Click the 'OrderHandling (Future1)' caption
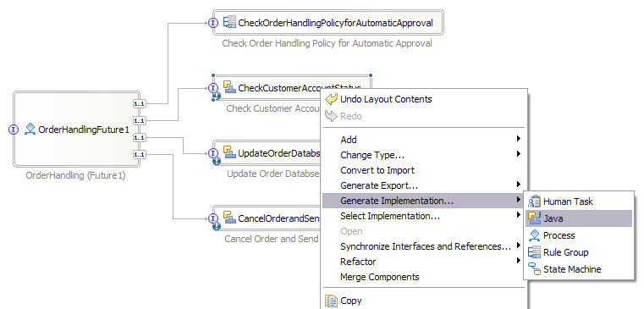This screenshot has height=309, width=644. [75, 175]
